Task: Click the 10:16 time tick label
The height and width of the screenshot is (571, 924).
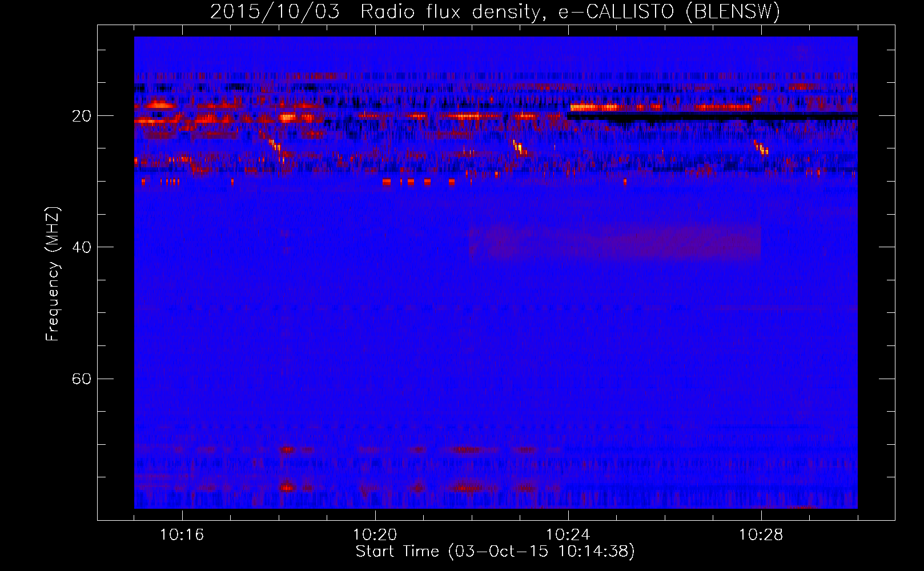Action: 182,535
